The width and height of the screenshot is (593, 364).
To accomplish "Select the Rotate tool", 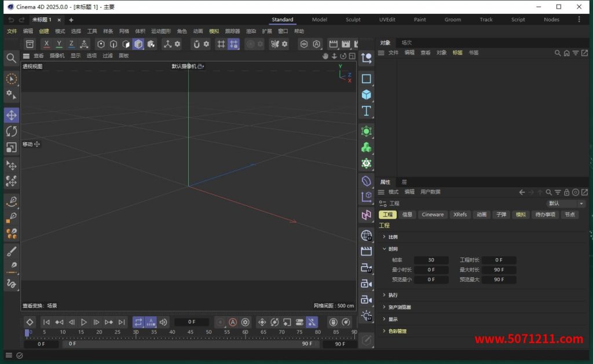I will pyautogui.click(x=11, y=131).
